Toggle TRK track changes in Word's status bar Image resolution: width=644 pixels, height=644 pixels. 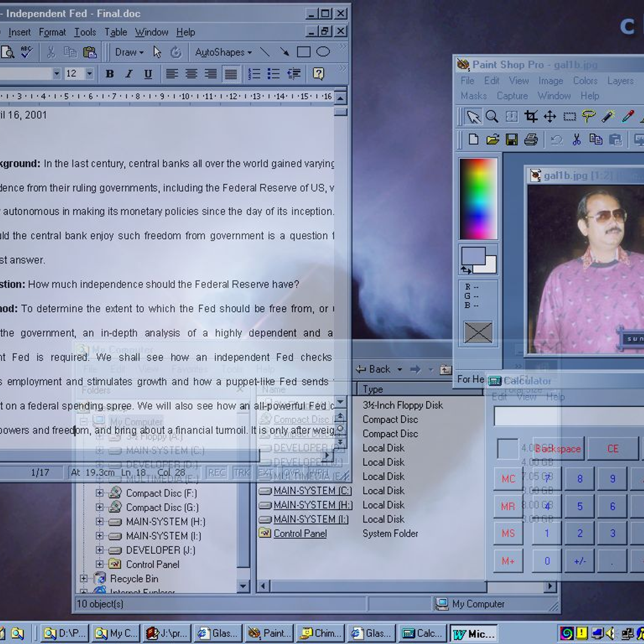coord(241,472)
